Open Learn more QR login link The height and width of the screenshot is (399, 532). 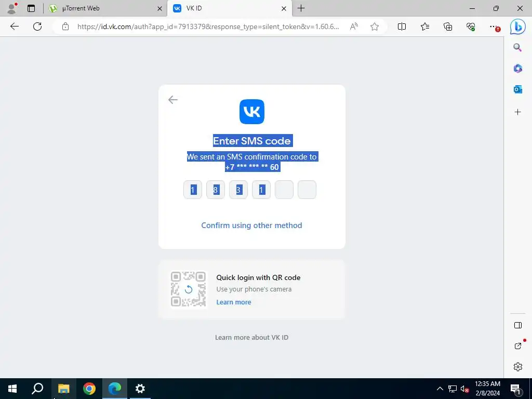click(234, 302)
